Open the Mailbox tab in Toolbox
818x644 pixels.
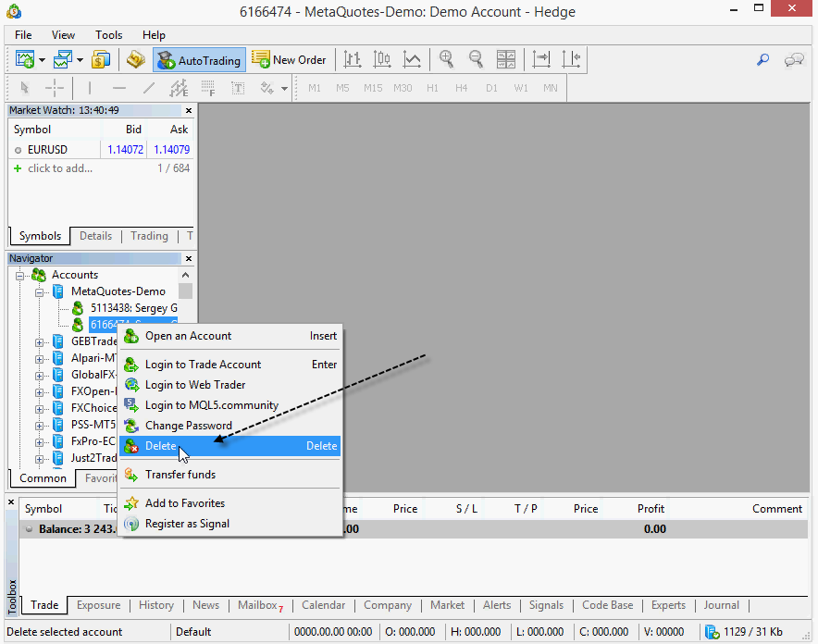(x=260, y=605)
